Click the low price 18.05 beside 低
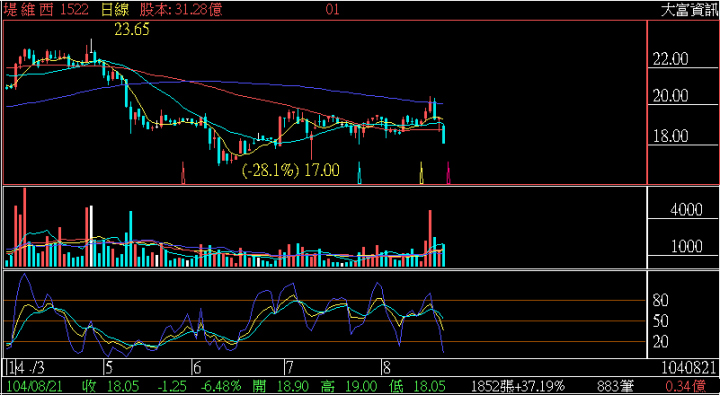The image size is (720, 395). [430, 386]
